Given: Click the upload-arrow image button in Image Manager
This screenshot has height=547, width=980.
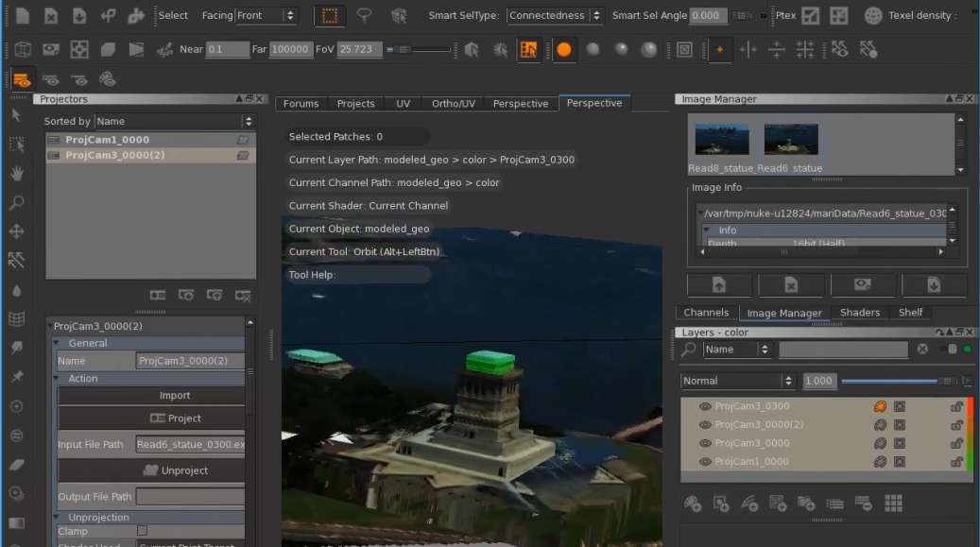Looking at the screenshot, I should tap(719, 285).
